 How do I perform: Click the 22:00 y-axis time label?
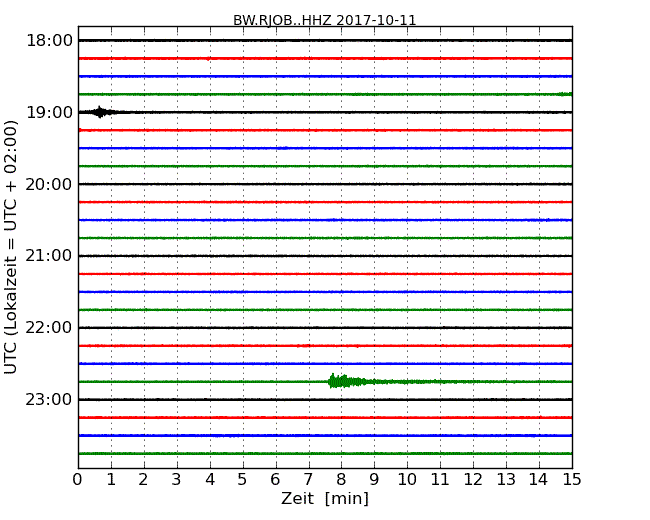(49, 328)
